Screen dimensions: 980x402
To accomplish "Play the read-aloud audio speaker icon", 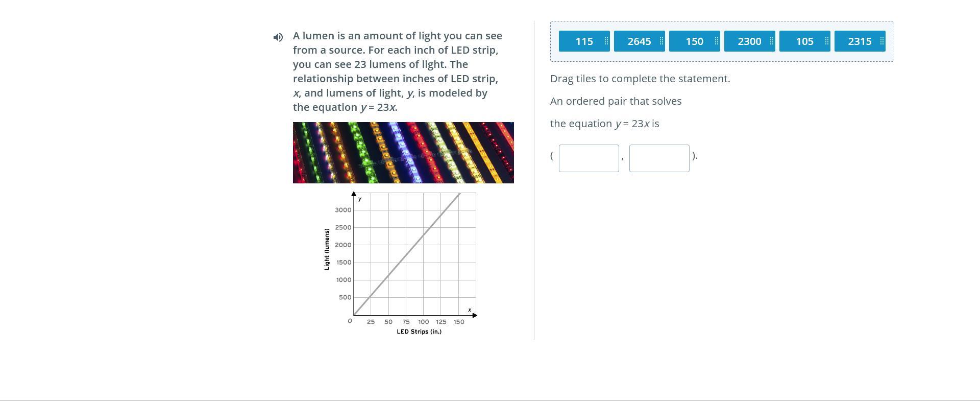I will click(x=278, y=37).
